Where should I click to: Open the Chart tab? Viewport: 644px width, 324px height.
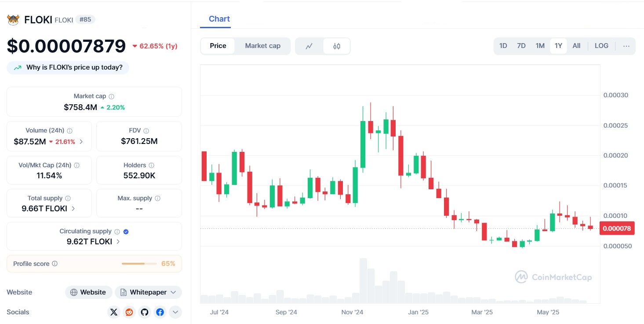(219, 19)
